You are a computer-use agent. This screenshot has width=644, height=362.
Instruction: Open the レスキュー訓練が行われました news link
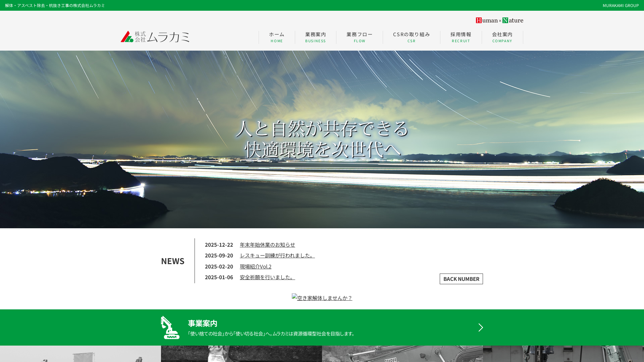pyautogui.click(x=277, y=255)
